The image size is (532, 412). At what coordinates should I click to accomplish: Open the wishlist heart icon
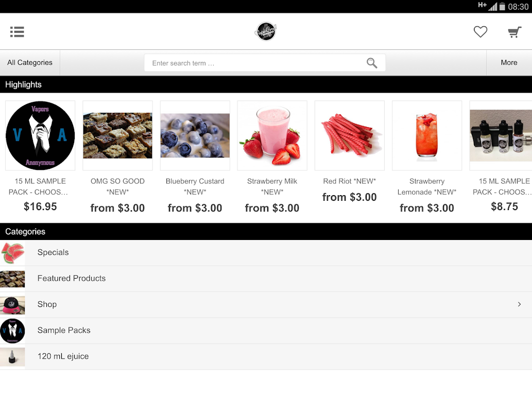point(480,31)
